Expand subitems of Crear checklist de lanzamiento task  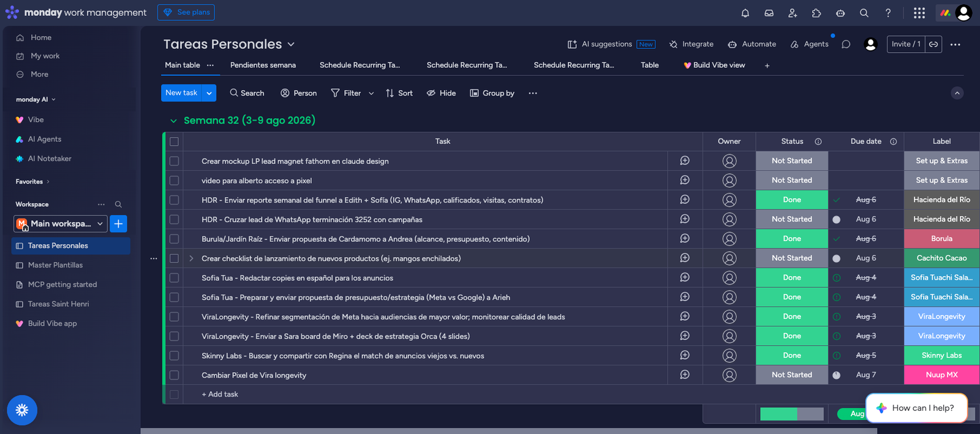(191, 258)
